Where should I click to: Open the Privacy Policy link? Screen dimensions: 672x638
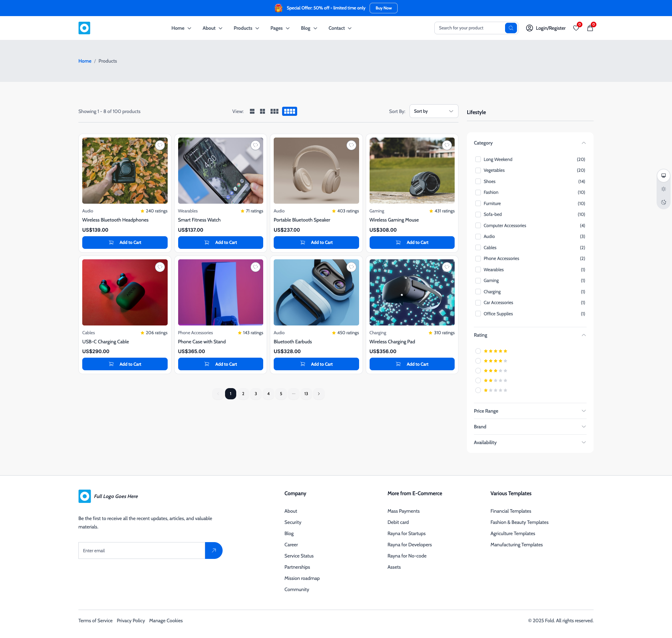pos(131,620)
